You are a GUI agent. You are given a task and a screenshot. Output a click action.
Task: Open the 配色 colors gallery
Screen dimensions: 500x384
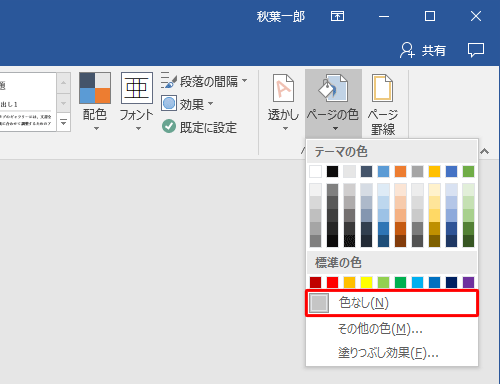point(95,102)
